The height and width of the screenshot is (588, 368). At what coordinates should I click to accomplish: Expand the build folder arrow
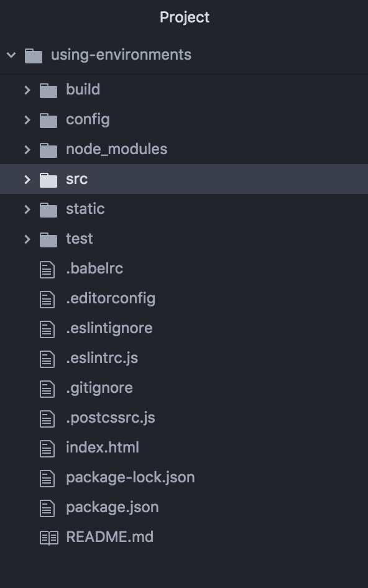click(x=27, y=90)
